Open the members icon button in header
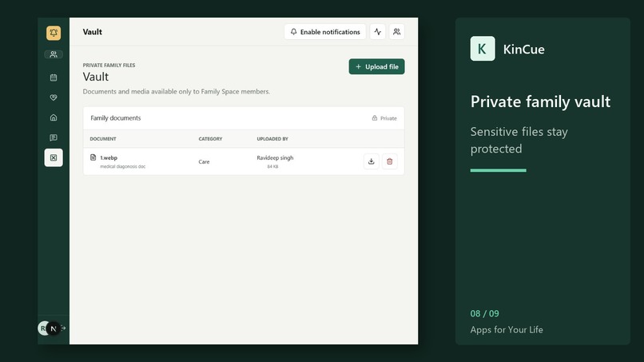Image resolution: width=644 pixels, height=362 pixels. click(397, 32)
